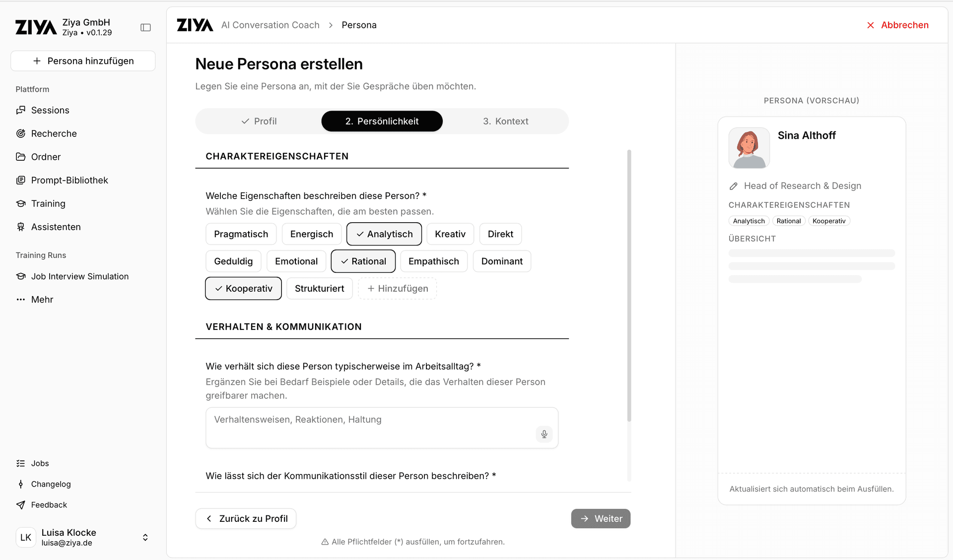
Task: Click the Assistenten robot icon
Action: pos(21,227)
